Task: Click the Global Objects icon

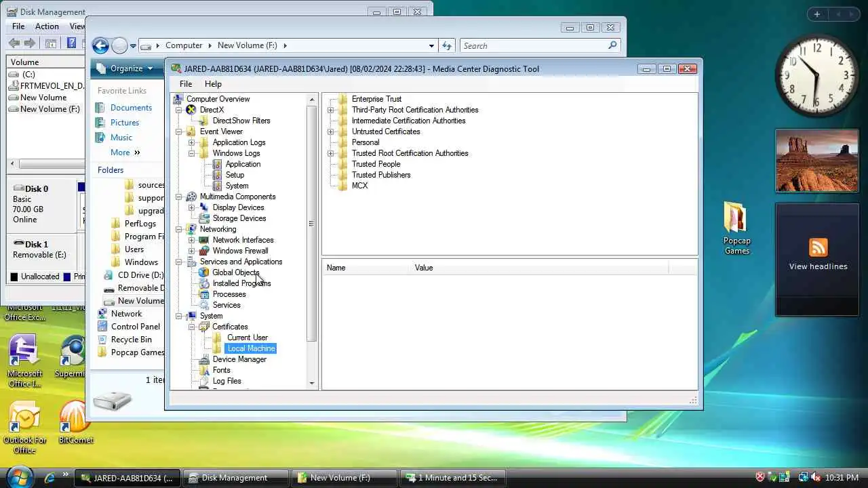Action: point(204,272)
